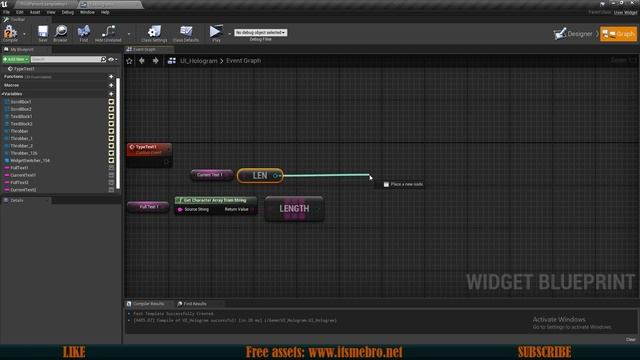
Task: Select the TypeText1 event in graphs list
Action: click(24, 69)
